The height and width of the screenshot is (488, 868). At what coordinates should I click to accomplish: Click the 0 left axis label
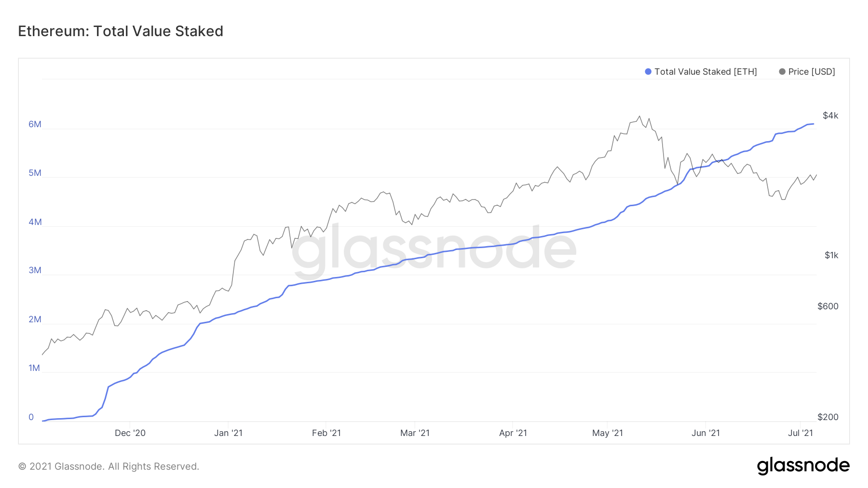(31, 417)
